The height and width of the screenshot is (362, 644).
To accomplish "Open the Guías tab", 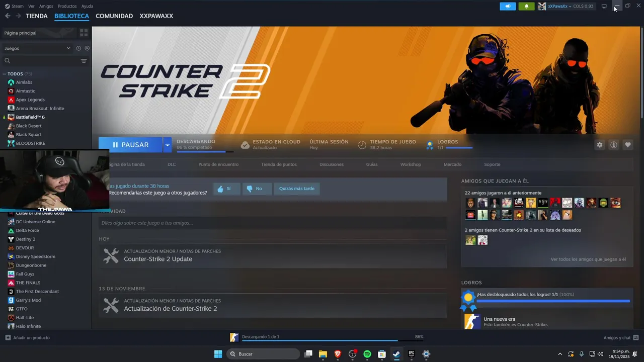I will (x=372, y=164).
